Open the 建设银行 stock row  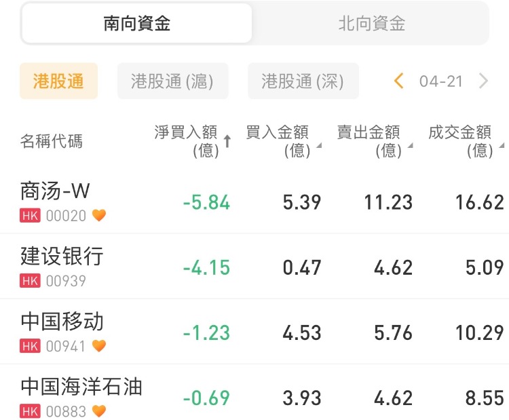254,266
